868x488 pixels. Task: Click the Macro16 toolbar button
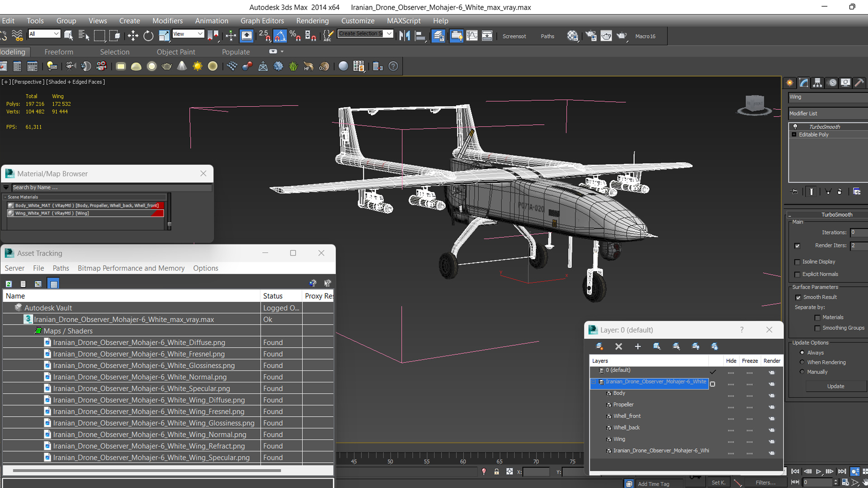[x=645, y=36]
